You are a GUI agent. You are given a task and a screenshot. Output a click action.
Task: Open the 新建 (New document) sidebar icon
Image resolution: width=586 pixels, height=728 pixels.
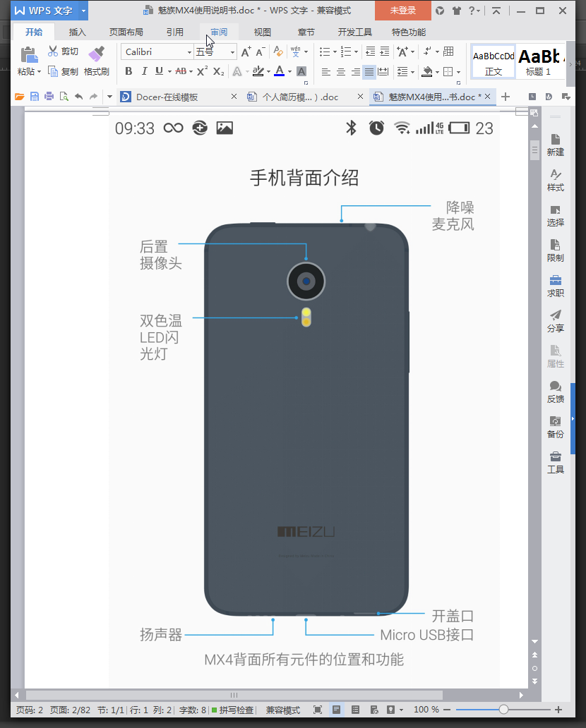pos(555,145)
